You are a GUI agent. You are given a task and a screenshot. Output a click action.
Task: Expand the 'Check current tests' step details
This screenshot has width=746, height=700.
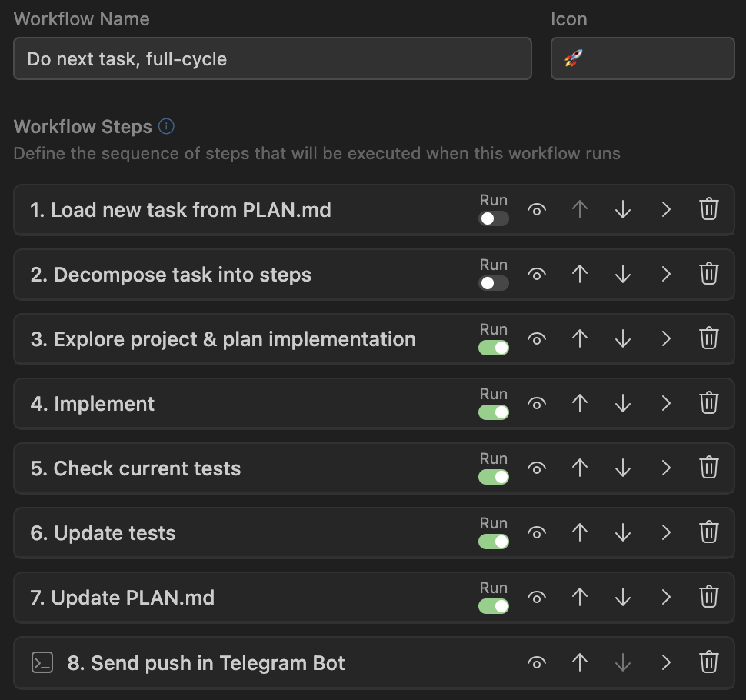pos(666,468)
